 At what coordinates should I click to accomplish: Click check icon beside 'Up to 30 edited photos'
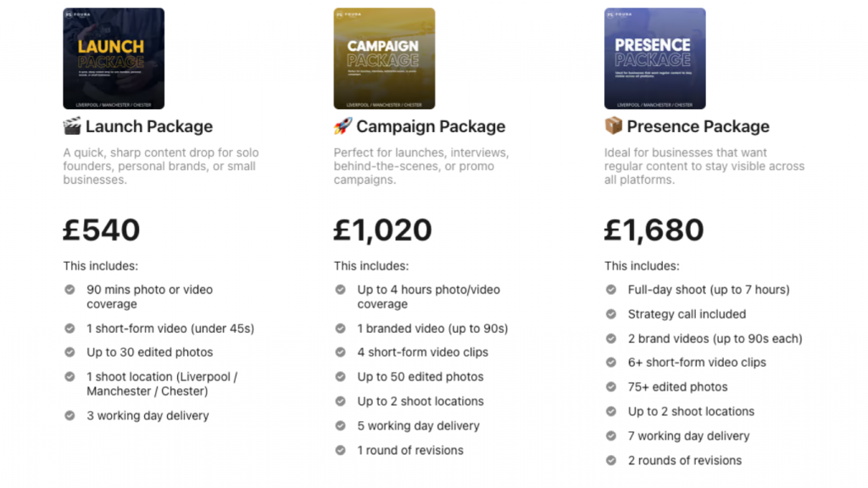tap(70, 352)
